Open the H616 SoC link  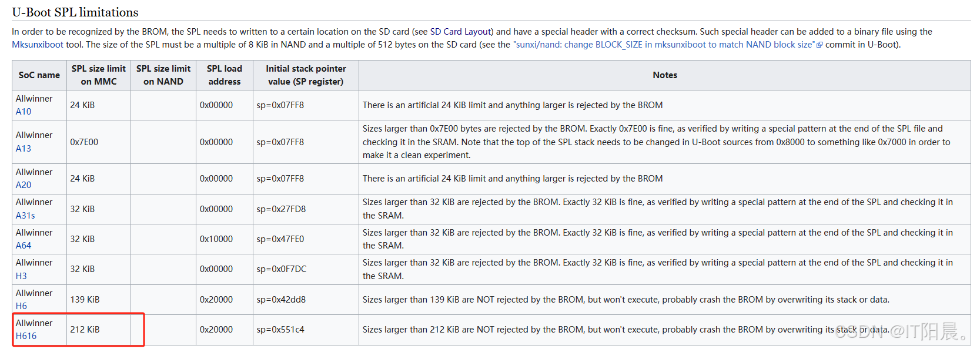[x=26, y=336]
